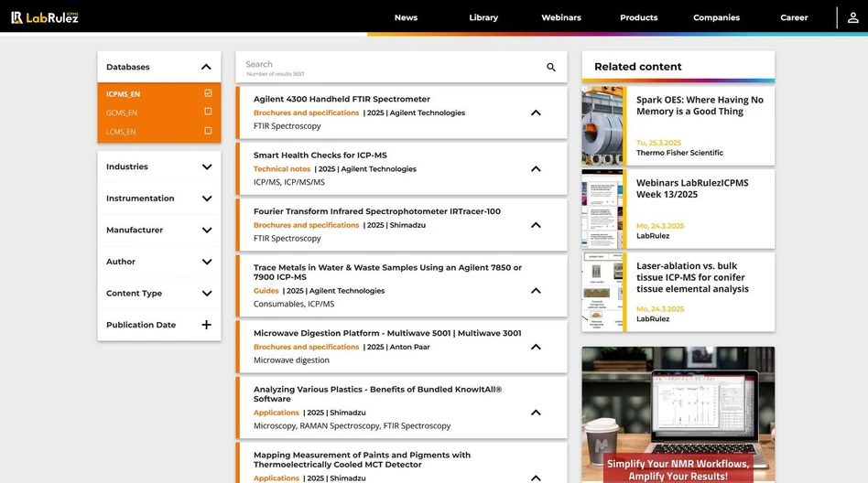Open the user account profile icon
This screenshot has height=483, width=868.
(852, 17)
